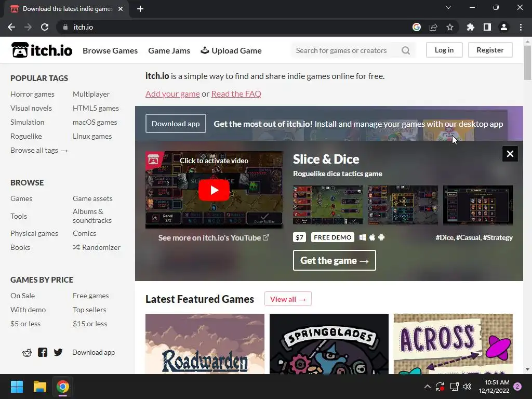
Task: Open the Springblades game thumbnail
Action: (329, 344)
